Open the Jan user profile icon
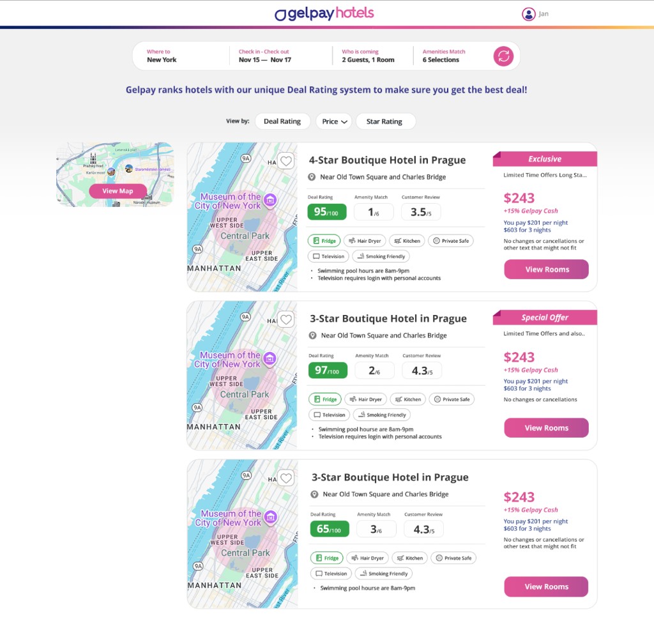The height and width of the screenshot is (644, 654). [x=528, y=14]
